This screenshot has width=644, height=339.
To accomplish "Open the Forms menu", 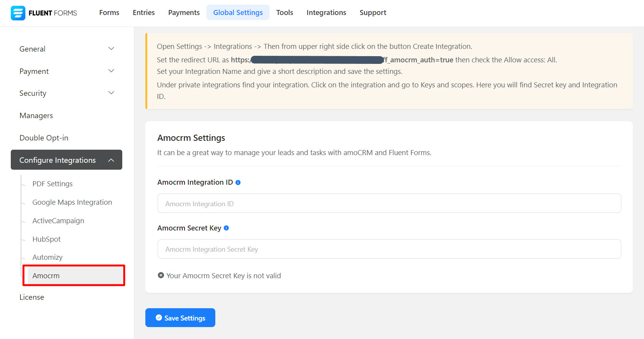I will point(109,13).
